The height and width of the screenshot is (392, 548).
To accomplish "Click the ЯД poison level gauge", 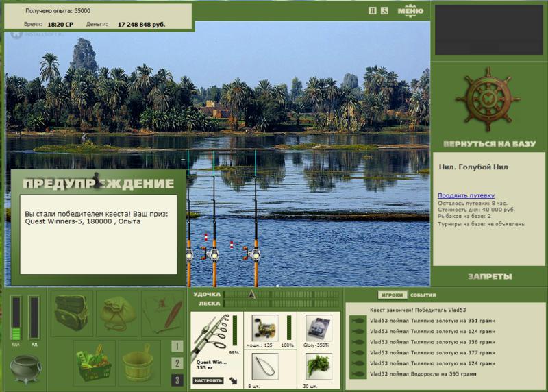I will click(34, 318).
